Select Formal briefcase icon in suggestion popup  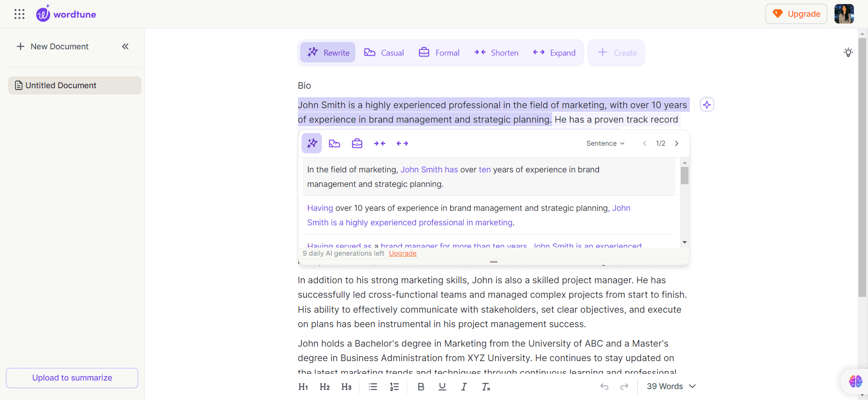pos(357,143)
